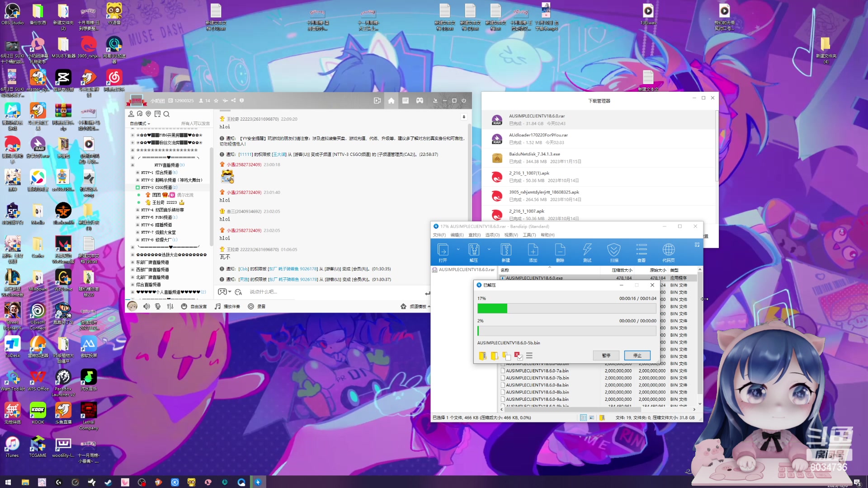Click the location pin icon in YY channel panel

148,114
